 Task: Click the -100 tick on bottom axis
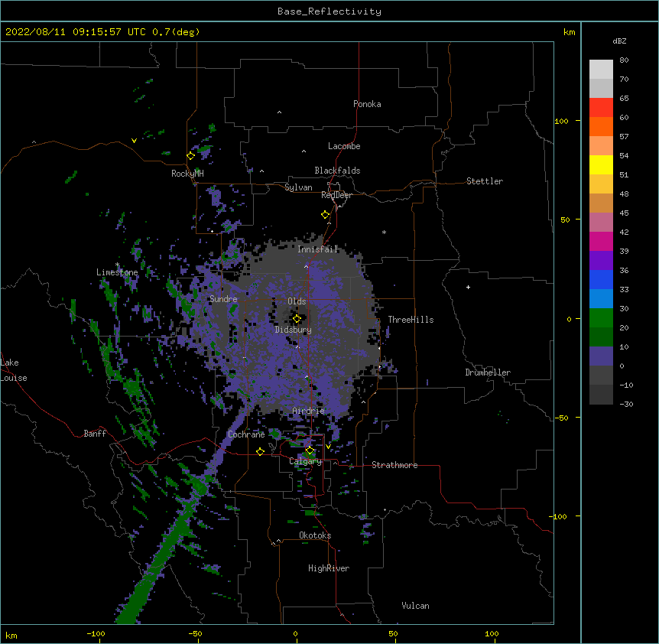point(96,633)
